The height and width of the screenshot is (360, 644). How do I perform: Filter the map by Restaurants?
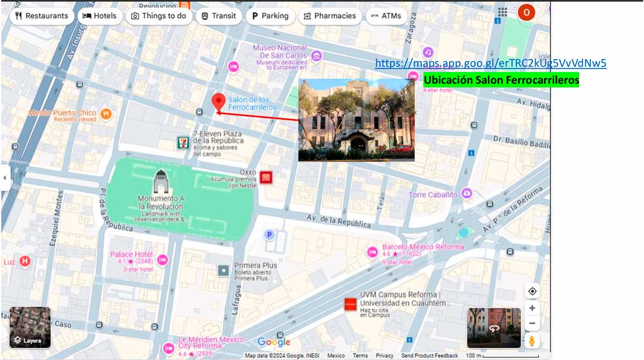(x=42, y=16)
